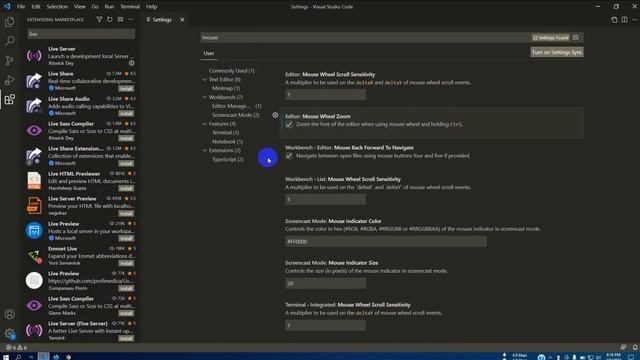The height and width of the screenshot is (360, 640).
Task: Open the Accounts menu icon
Action: point(9,314)
